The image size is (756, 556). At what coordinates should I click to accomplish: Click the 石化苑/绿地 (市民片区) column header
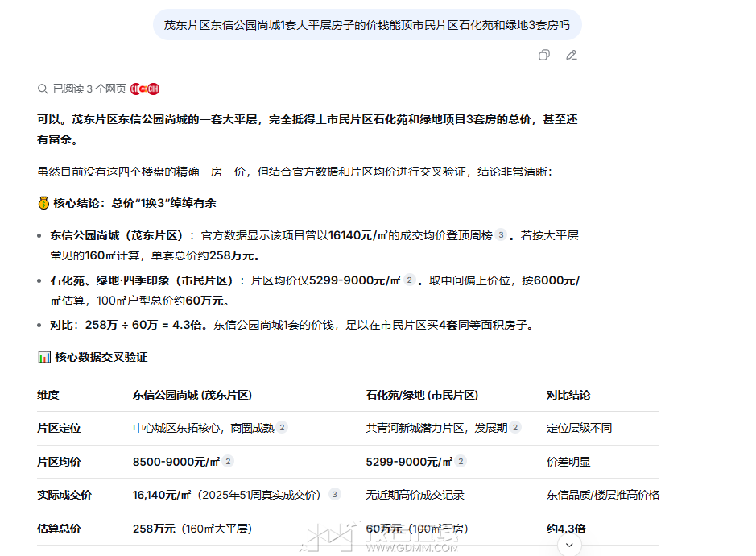pyautogui.click(x=422, y=395)
